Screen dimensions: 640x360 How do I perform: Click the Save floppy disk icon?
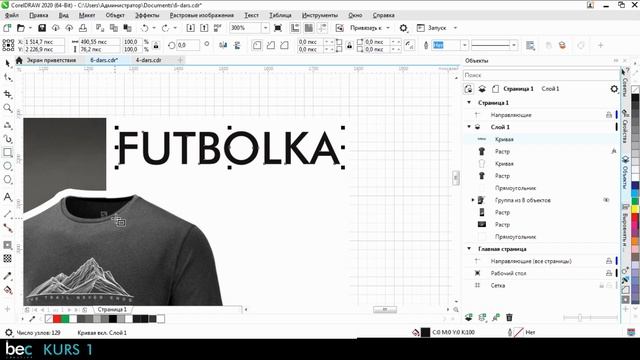pos(42,28)
